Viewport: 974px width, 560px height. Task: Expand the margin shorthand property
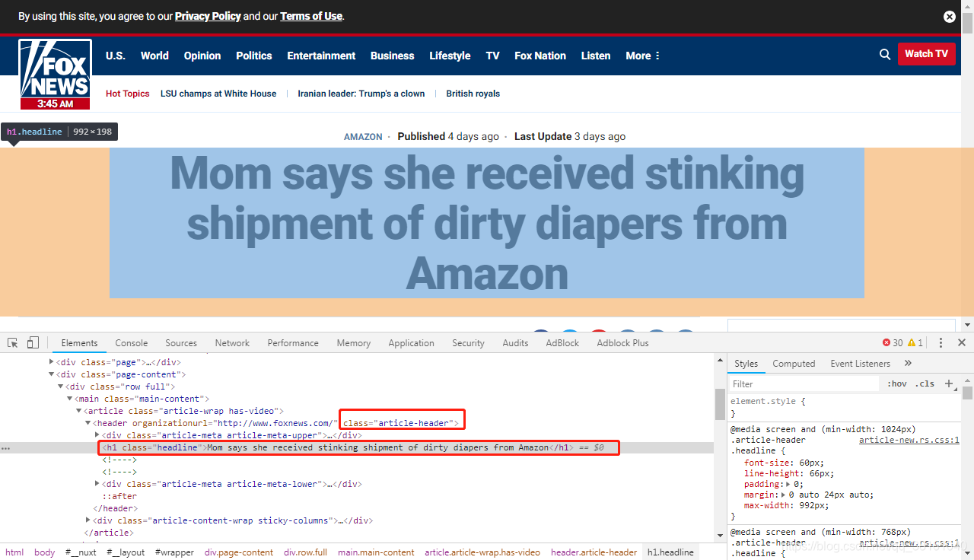click(784, 495)
